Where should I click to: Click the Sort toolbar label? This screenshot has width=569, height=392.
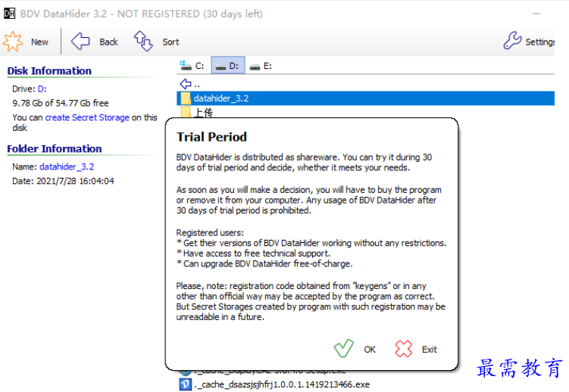[x=170, y=42]
